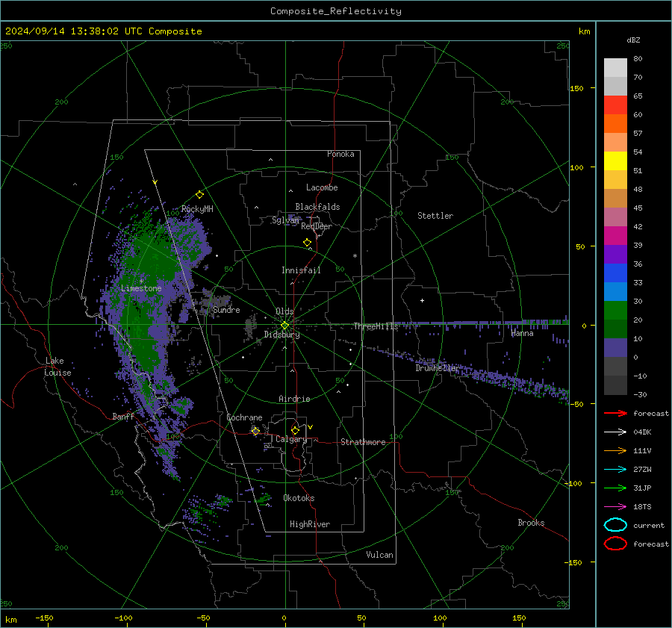
Task: Click the 'Banff' map label
Action: pos(123,416)
